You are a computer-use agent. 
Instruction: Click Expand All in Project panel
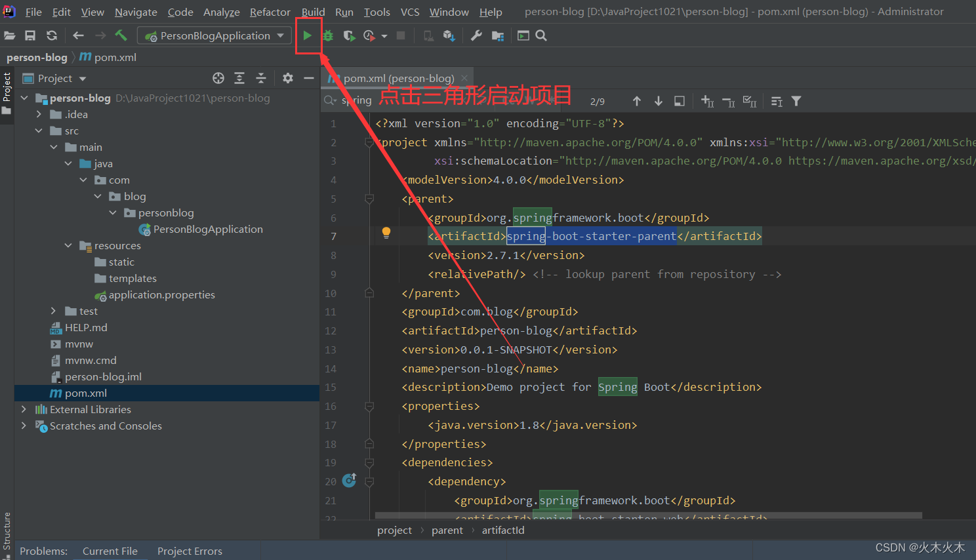pyautogui.click(x=239, y=78)
